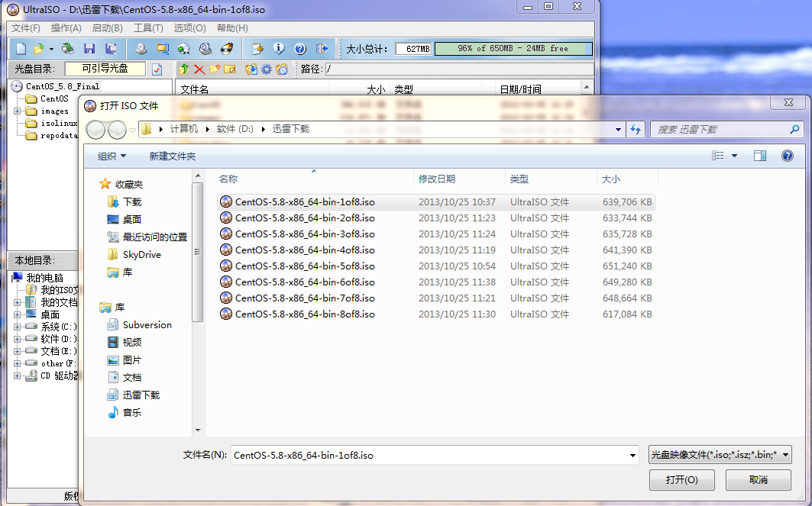Click the 新建文件夹 button

[x=173, y=156]
